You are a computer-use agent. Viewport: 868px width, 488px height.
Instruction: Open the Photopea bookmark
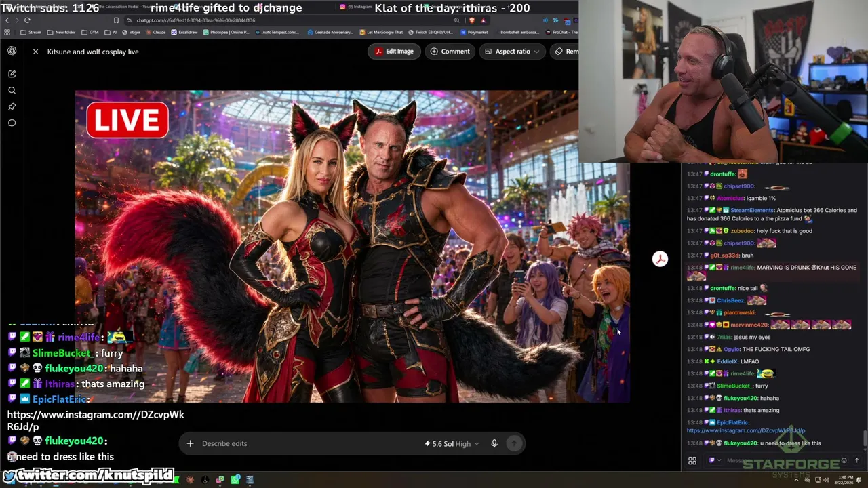226,32
